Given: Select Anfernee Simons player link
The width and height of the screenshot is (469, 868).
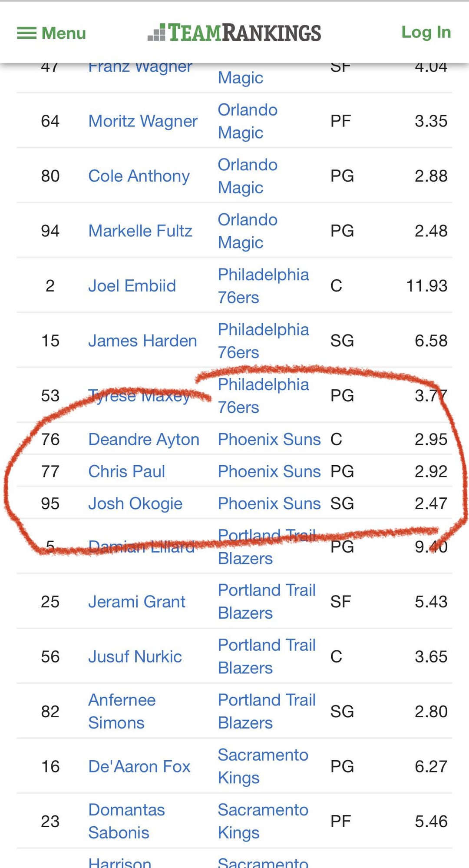Looking at the screenshot, I should point(122,711).
